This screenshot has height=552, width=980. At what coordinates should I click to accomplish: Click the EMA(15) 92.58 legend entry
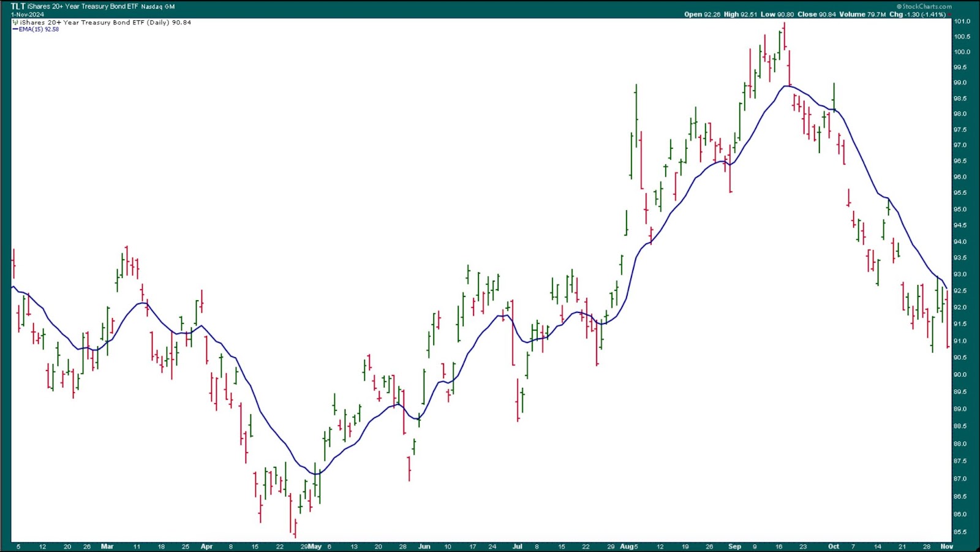tap(36, 29)
